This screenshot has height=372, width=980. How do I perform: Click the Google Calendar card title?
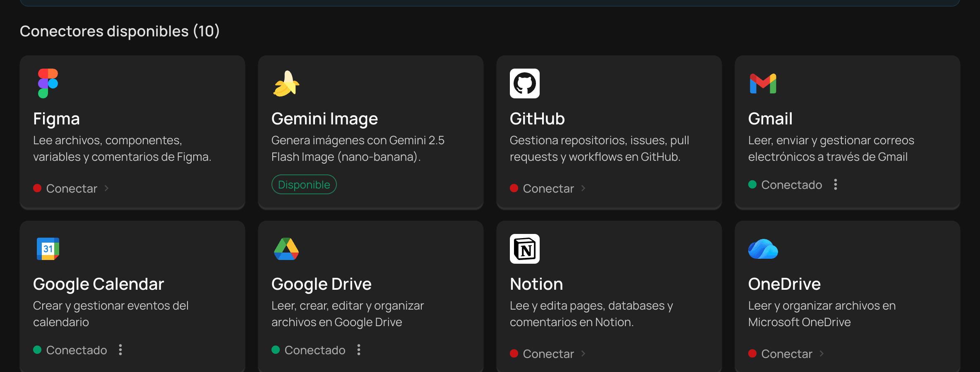tap(98, 284)
